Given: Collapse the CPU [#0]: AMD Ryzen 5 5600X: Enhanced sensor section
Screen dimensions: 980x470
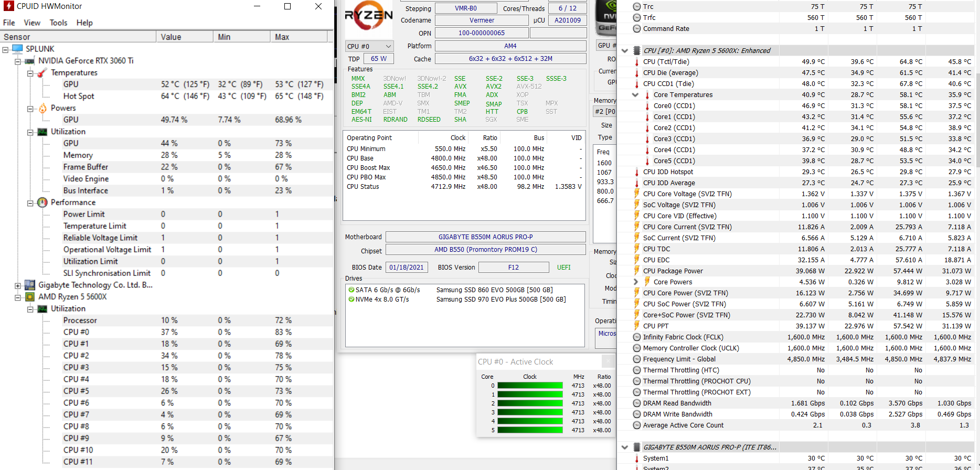Looking at the screenshot, I should pos(624,51).
